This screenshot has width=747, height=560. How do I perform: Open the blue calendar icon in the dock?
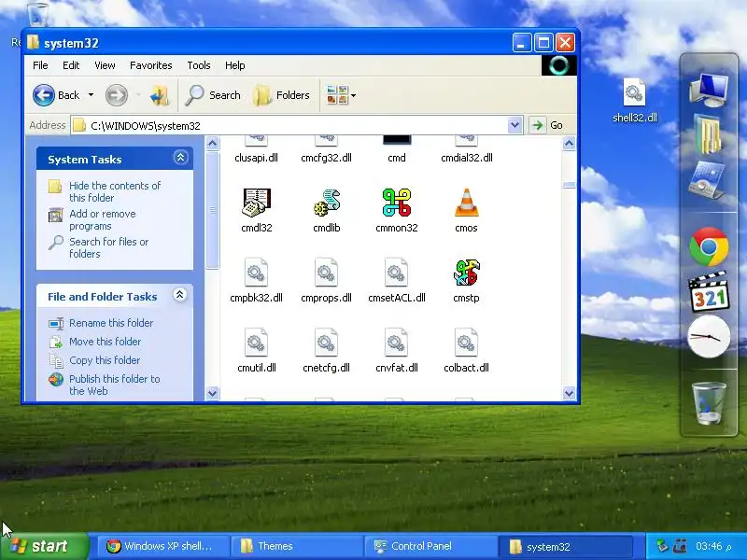[x=707, y=180]
